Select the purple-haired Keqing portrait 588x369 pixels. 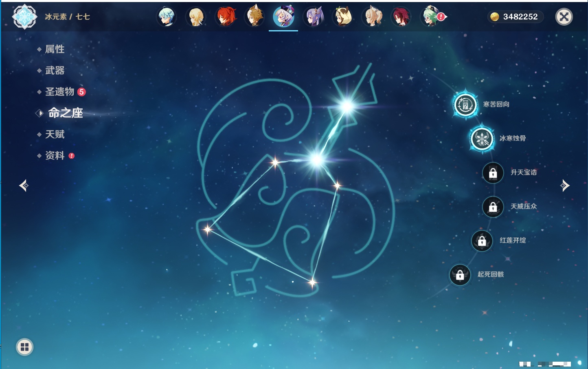[x=314, y=17]
